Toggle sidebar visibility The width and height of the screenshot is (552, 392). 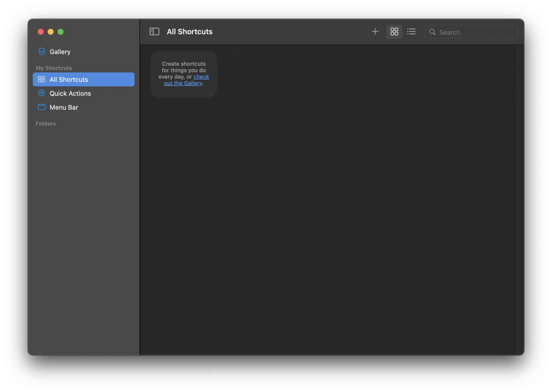pos(155,31)
